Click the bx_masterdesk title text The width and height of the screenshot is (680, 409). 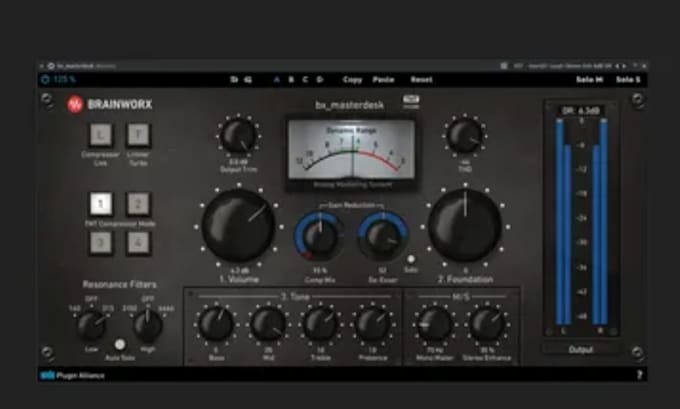(350, 105)
